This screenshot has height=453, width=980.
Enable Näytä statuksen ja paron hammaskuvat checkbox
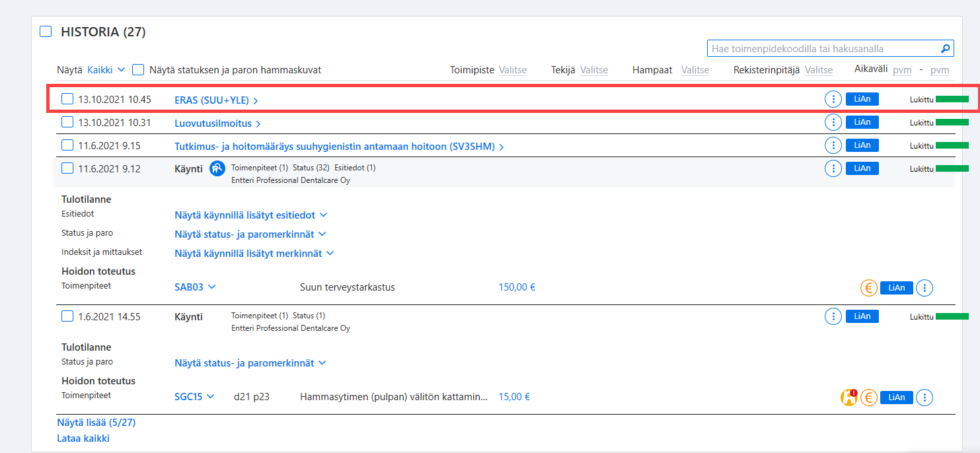pos(138,69)
